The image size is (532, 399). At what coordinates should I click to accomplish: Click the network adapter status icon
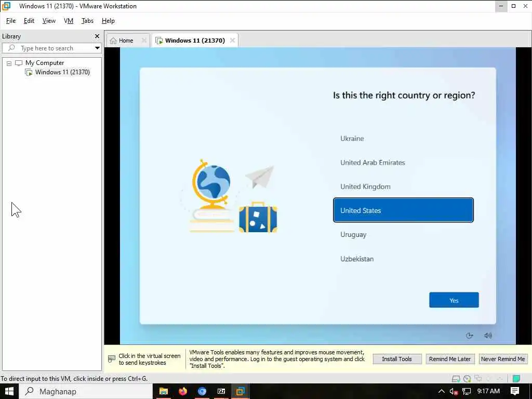478,379
